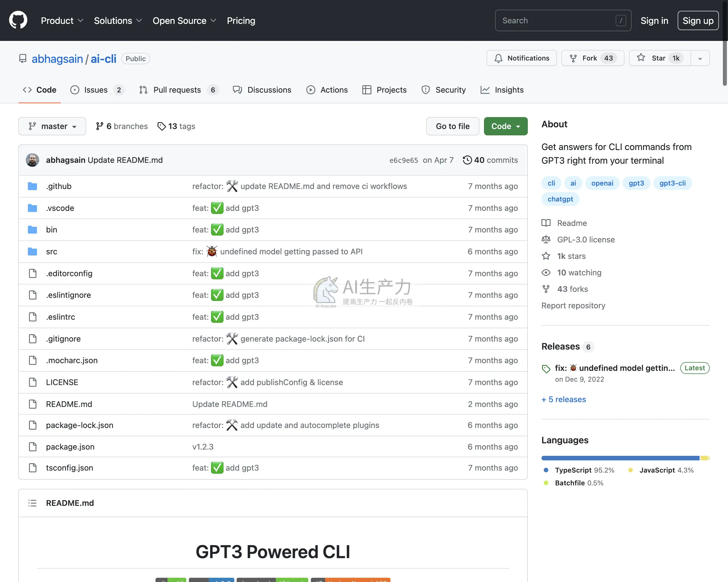The image size is (728, 582).
Task: Open the Pull requests tab
Action: pyautogui.click(x=179, y=90)
